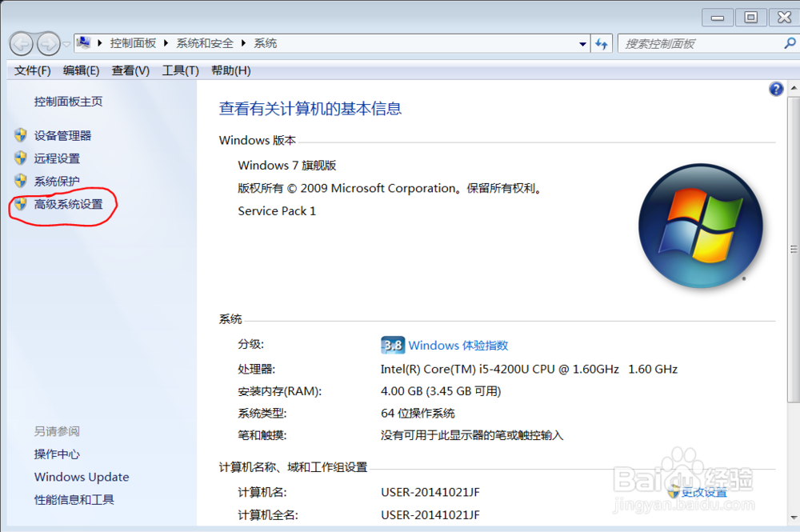Select 系统和安全 breadcrumb segment

click(x=205, y=43)
